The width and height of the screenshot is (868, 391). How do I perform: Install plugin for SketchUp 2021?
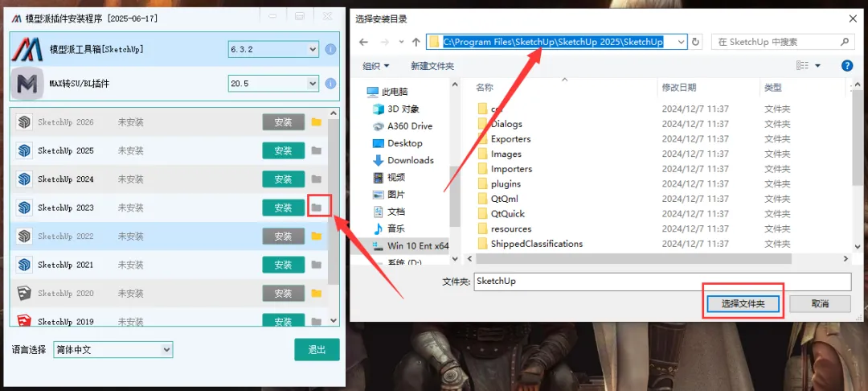click(x=284, y=265)
